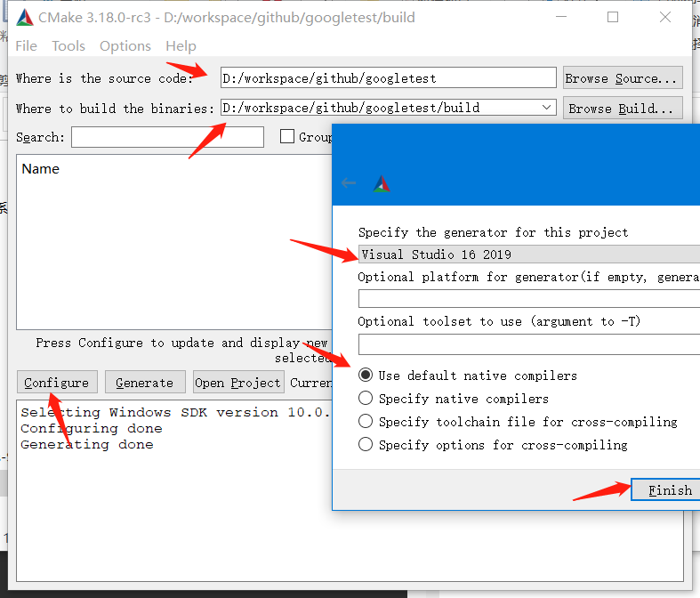Click the CMake logo in the title bar
Screen dimensions: 700x598
click(25, 18)
